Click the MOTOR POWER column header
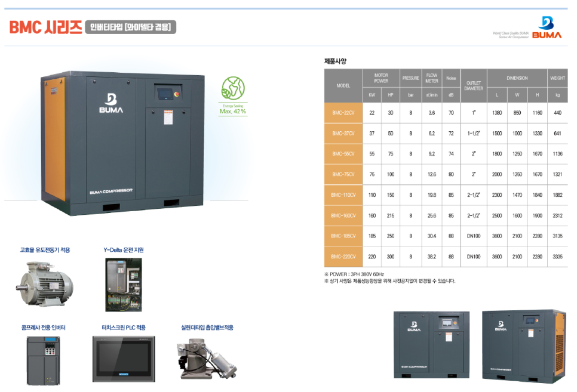The width and height of the screenshot is (577, 392). click(381, 78)
